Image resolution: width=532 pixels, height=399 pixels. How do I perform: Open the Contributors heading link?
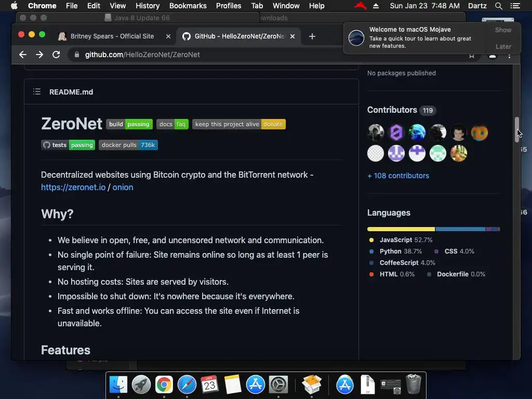392,110
